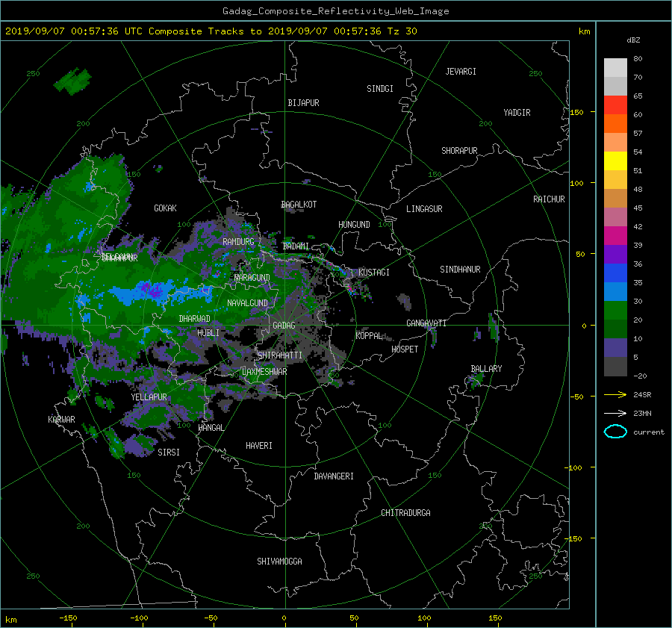
Task: Click the dBZ legend heading
Action: tap(633, 40)
